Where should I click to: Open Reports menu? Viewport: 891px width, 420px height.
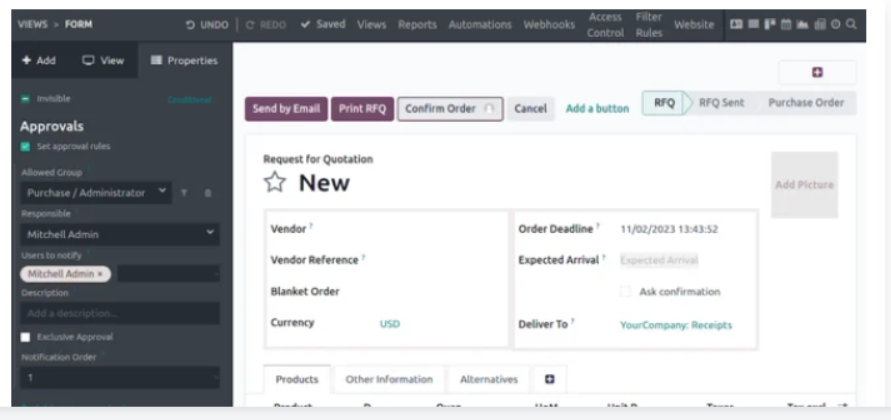[418, 25]
